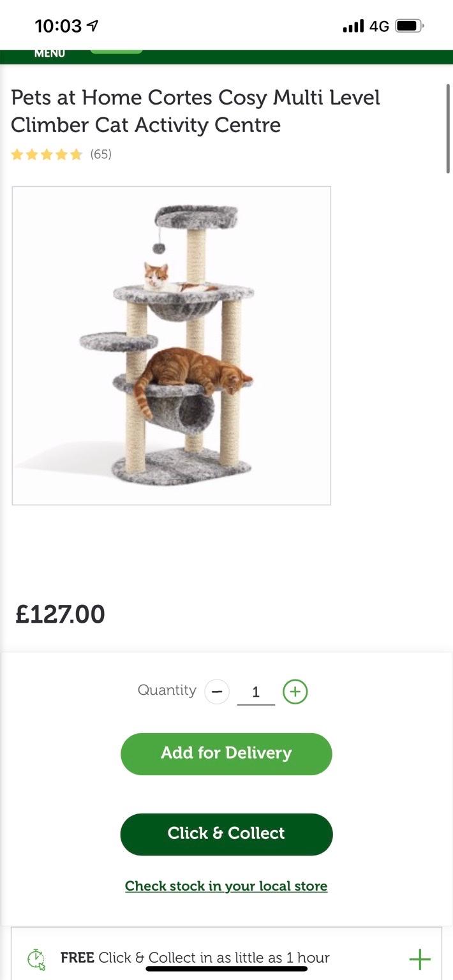View the 65 customer reviews
The width and height of the screenshot is (453, 980).
coord(102,154)
